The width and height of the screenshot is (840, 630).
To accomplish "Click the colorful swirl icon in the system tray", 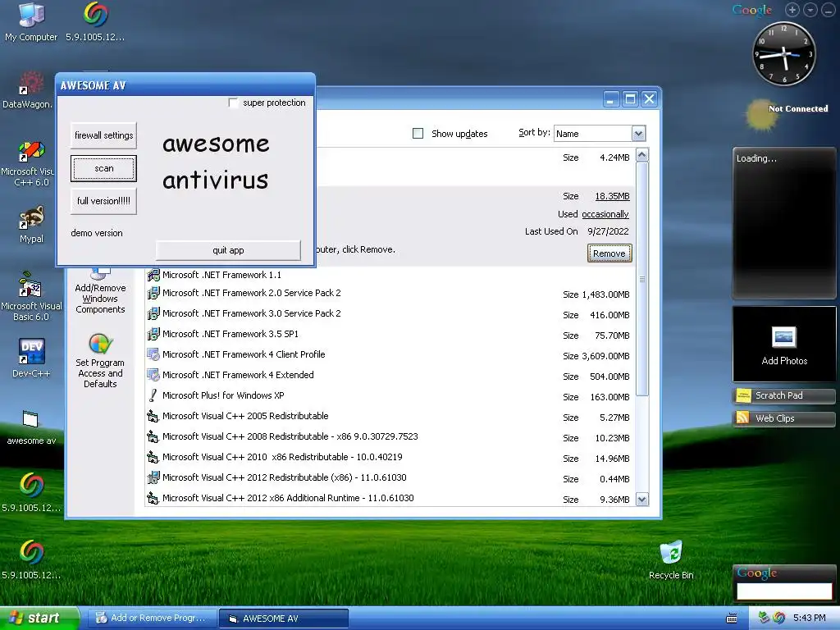I will click(x=779, y=618).
